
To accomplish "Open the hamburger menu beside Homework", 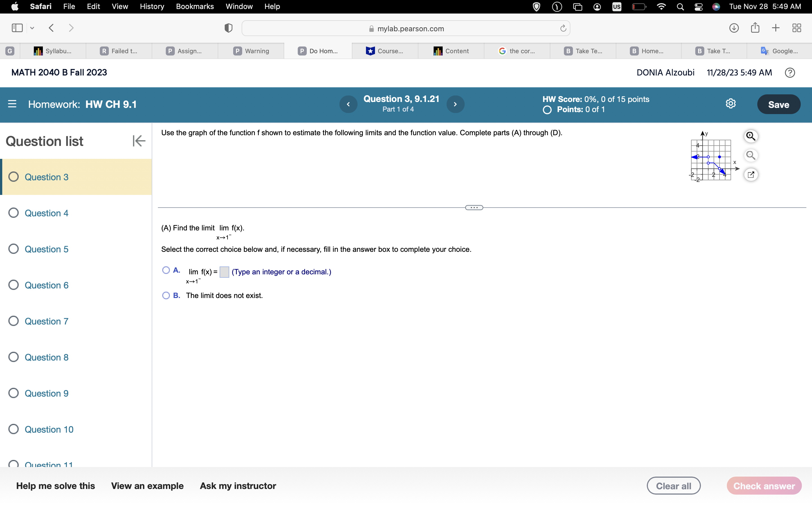I will 12,104.
